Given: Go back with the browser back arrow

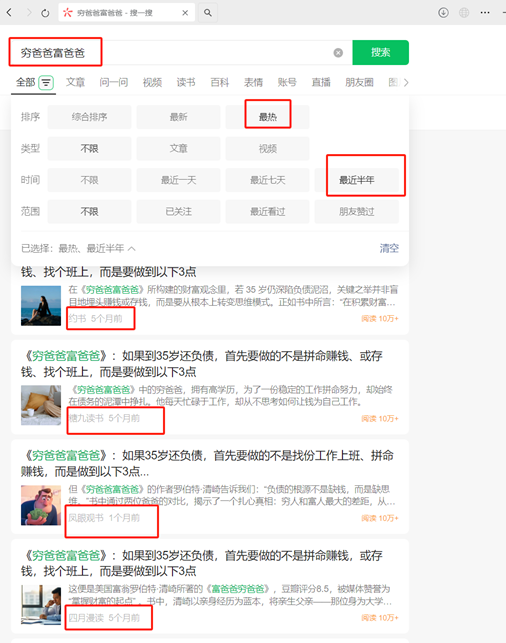Looking at the screenshot, I should (x=9, y=13).
